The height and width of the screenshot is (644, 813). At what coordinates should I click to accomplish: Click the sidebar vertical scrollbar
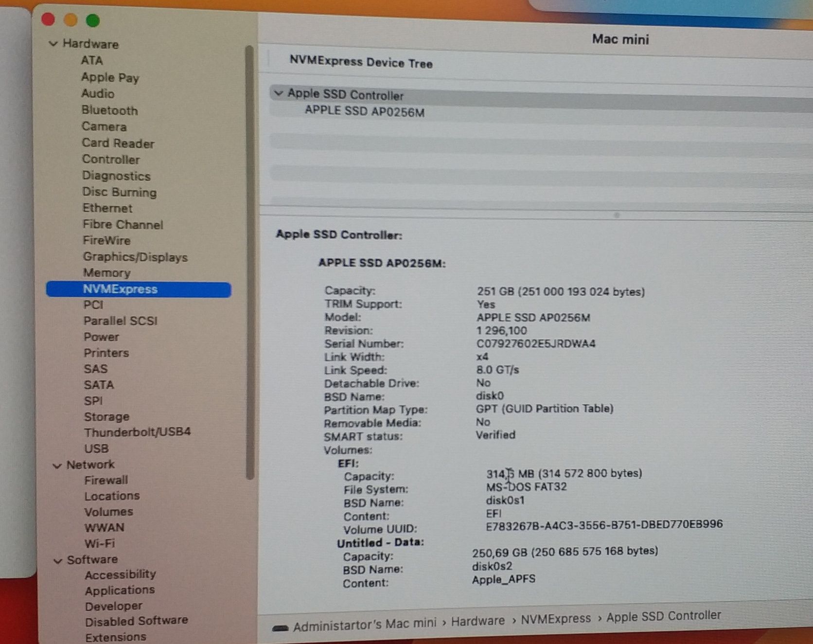[250, 263]
